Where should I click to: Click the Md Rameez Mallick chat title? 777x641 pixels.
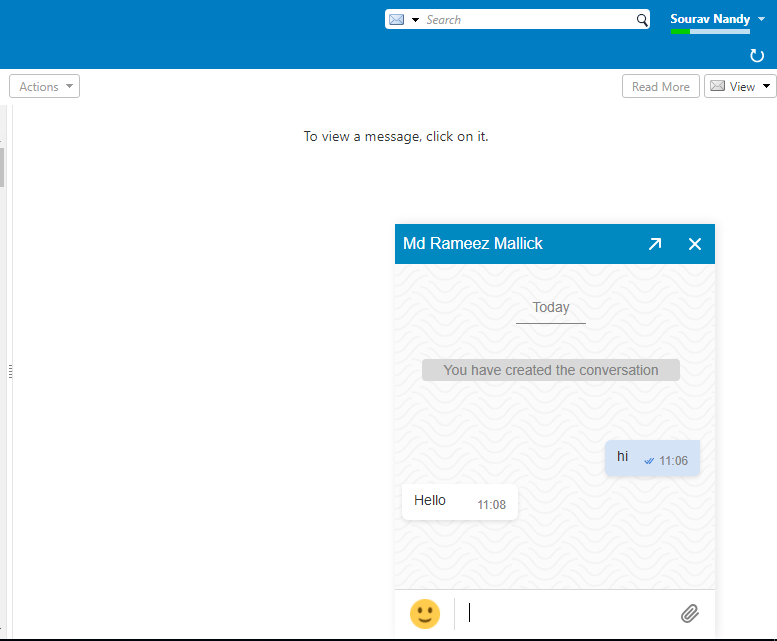click(x=473, y=244)
